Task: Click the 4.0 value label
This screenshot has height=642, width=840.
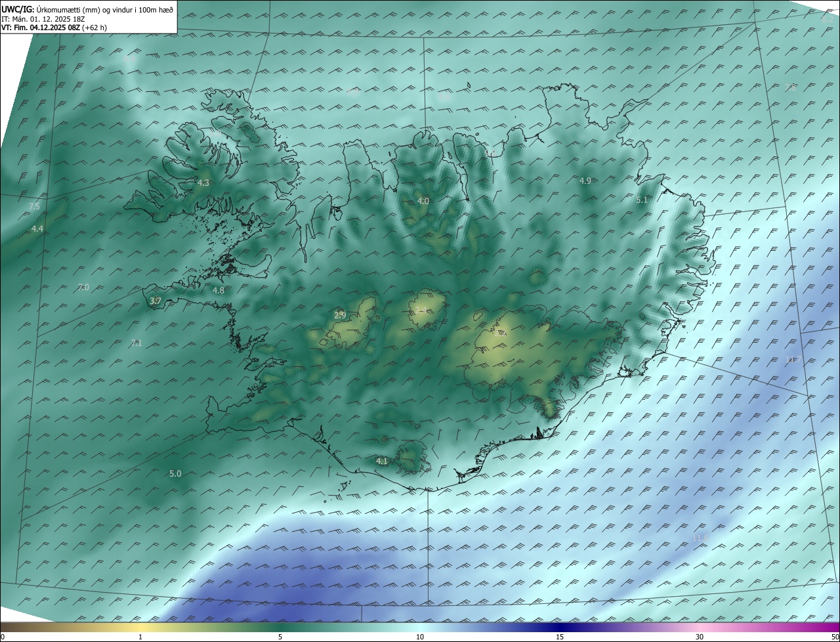Action: (423, 201)
